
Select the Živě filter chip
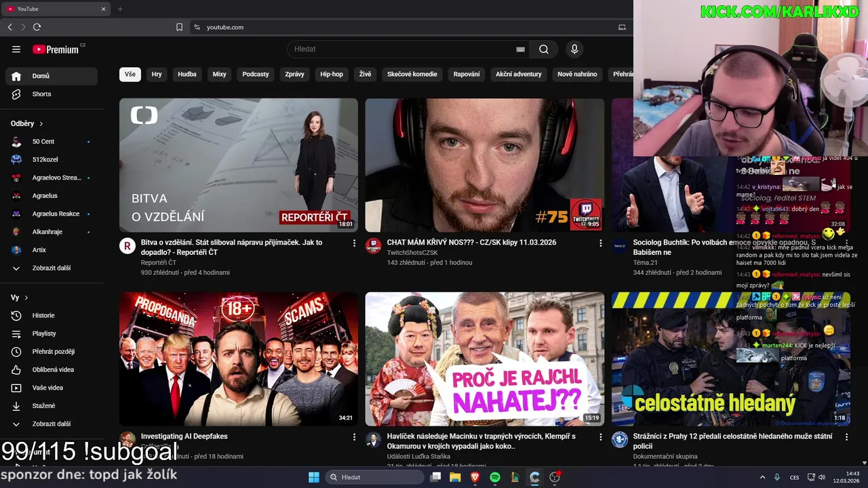tap(366, 75)
